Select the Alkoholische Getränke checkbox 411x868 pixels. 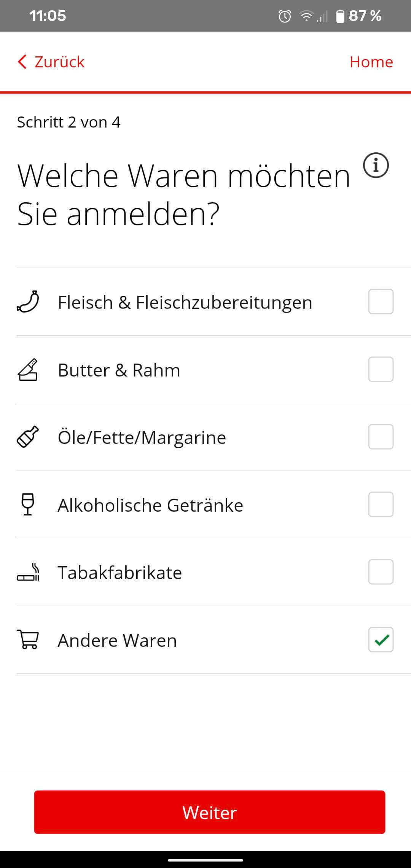coord(381,504)
